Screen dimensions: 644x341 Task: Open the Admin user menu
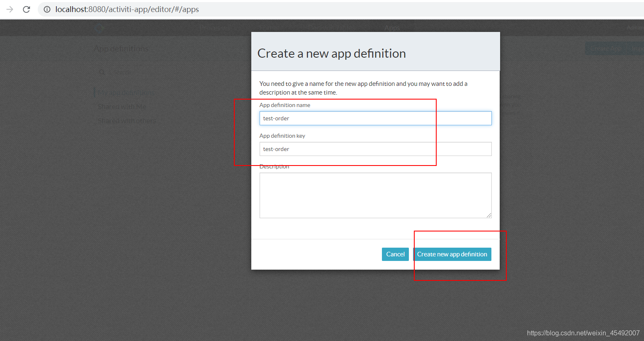pos(634,28)
